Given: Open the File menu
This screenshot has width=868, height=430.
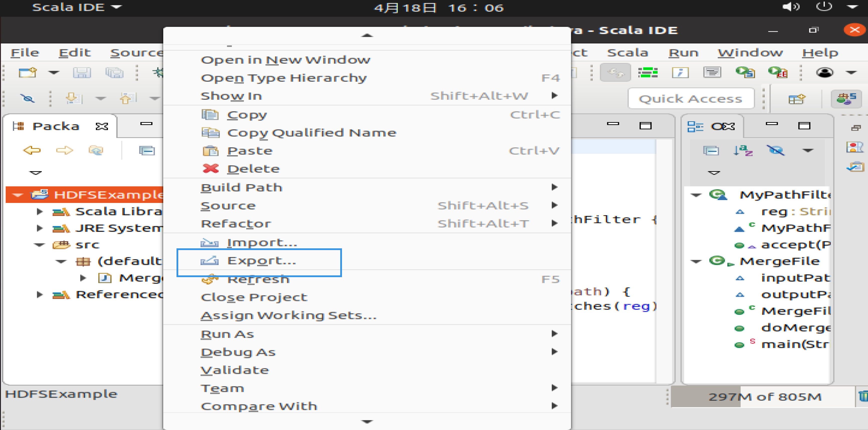Looking at the screenshot, I should 25,53.
